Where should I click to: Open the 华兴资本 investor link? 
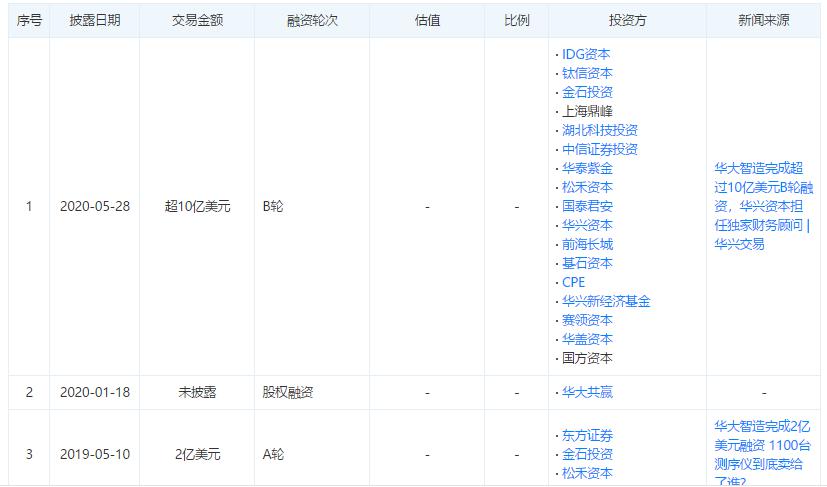point(587,225)
